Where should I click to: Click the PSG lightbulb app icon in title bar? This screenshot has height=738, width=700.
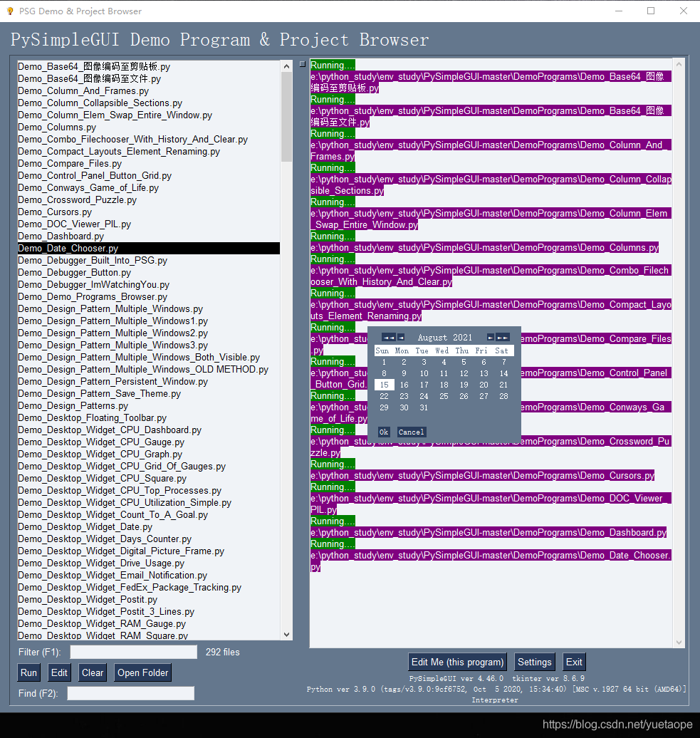pyautogui.click(x=9, y=11)
